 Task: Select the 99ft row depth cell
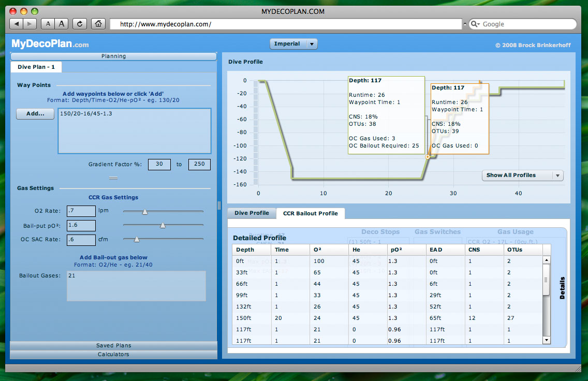[252, 295]
